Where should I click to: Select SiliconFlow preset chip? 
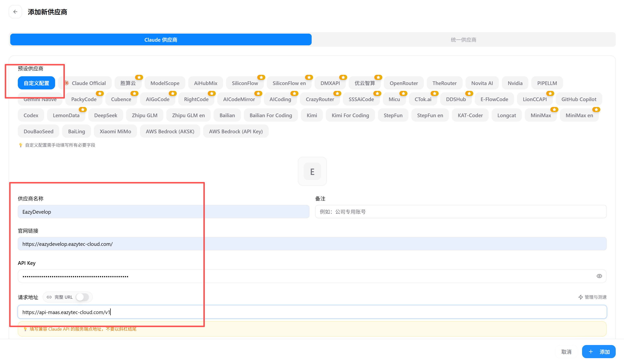click(x=245, y=83)
